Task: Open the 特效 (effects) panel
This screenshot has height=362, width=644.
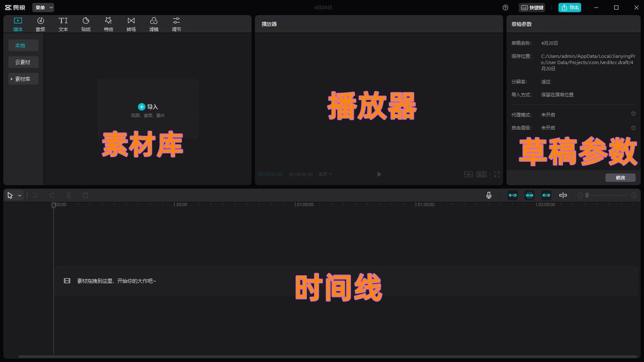Action: (x=108, y=24)
